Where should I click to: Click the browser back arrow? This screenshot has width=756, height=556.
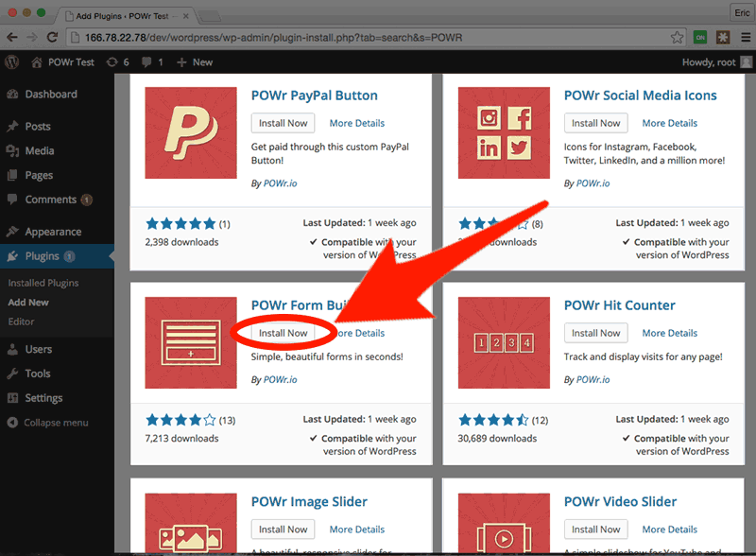tap(12, 37)
